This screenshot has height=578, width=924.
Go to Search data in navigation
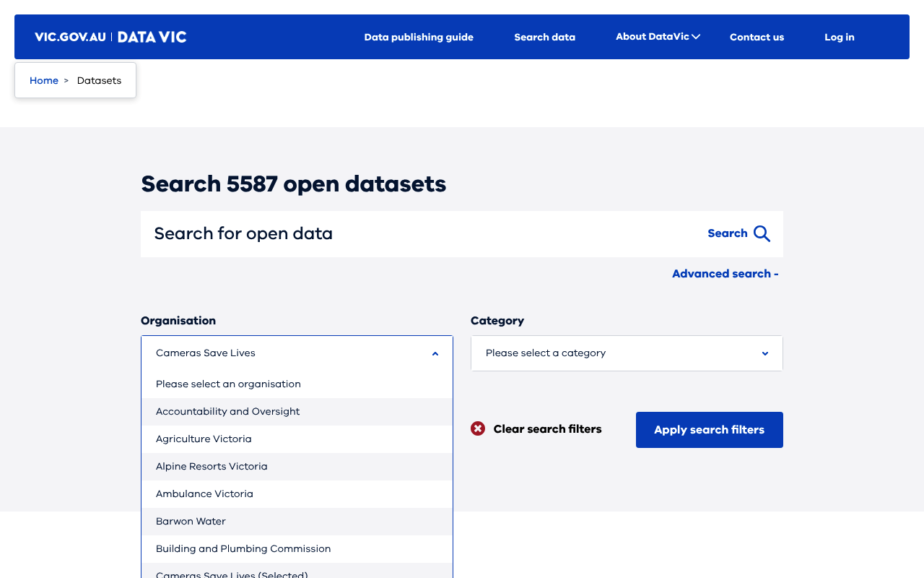coord(544,37)
